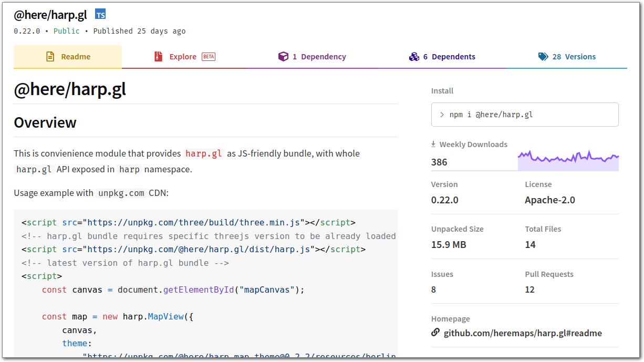Screen dimensions: 644x362
Task: Open the github.com/heremaps/harp.gl#readme homepage link
Action: click(x=523, y=333)
